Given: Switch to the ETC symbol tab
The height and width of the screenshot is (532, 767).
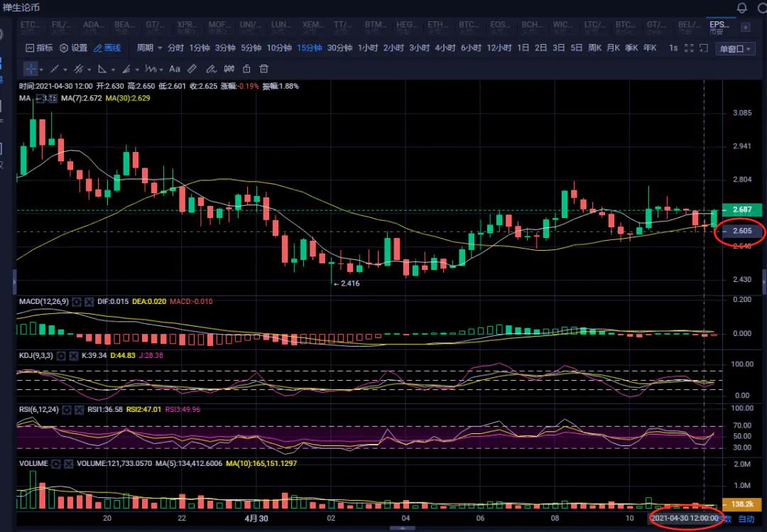Looking at the screenshot, I should point(29,27).
